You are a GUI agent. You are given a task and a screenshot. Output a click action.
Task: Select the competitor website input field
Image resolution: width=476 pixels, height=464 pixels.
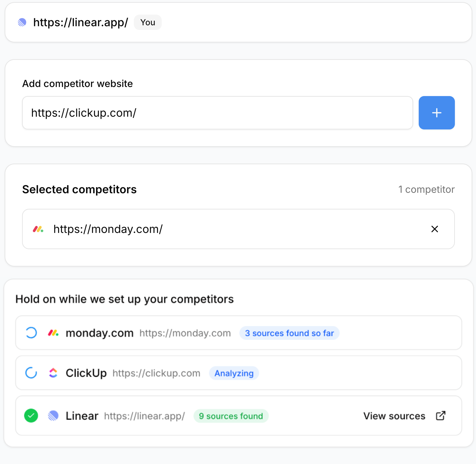coord(217,113)
